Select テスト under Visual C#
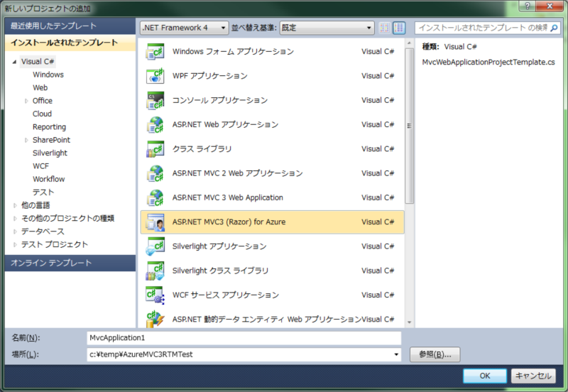Viewport: 568px width, 392px height. [43, 192]
